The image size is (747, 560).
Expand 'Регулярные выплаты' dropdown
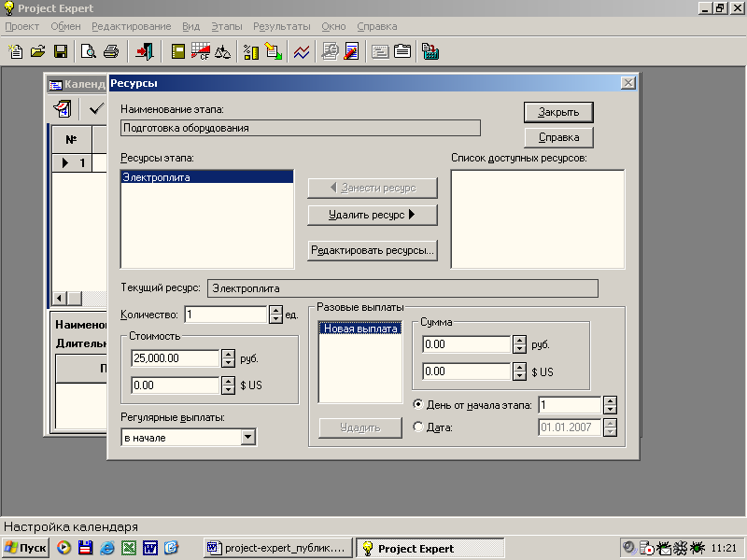(x=247, y=437)
